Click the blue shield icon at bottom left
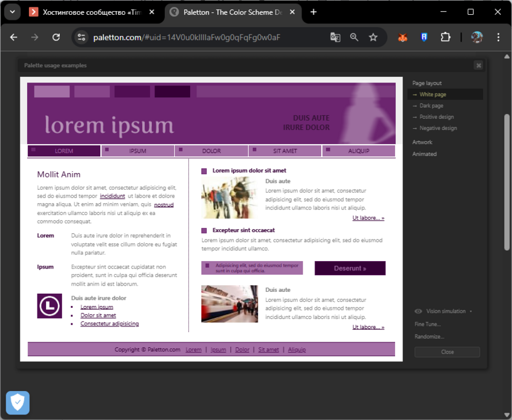The height and width of the screenshot is (420, 512). [x=18, y=403]
